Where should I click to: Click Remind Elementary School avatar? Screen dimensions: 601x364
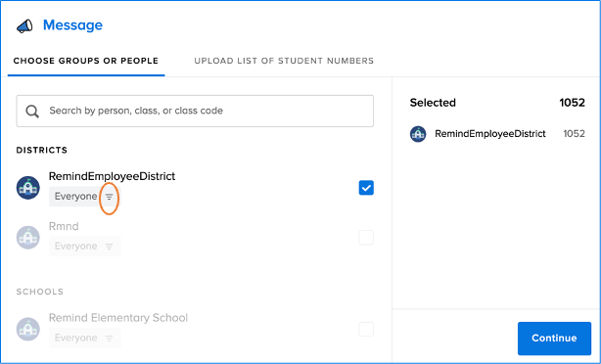click(28, 329)
